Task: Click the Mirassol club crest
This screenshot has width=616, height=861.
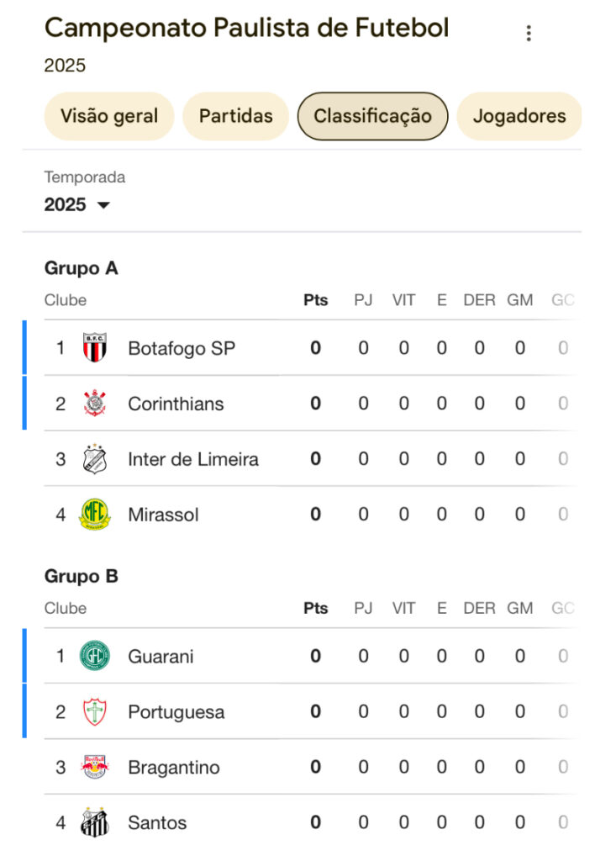Action: [94, 514]
